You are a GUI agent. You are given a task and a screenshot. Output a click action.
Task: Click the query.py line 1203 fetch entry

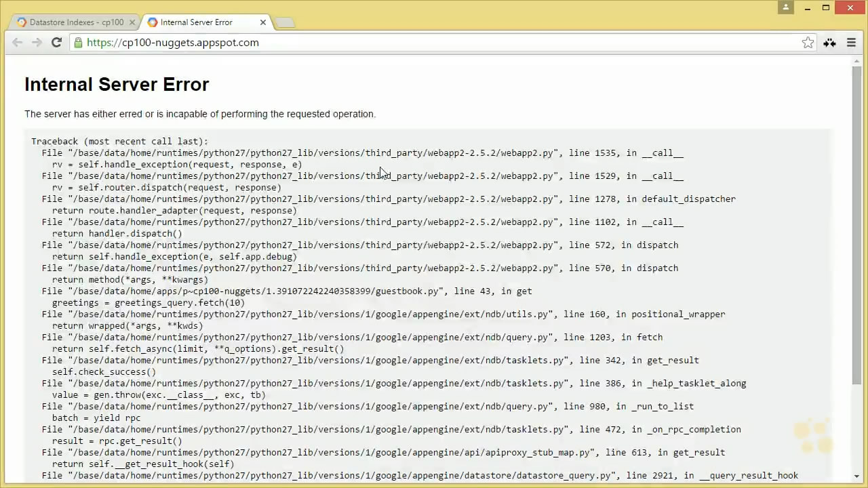352,338
